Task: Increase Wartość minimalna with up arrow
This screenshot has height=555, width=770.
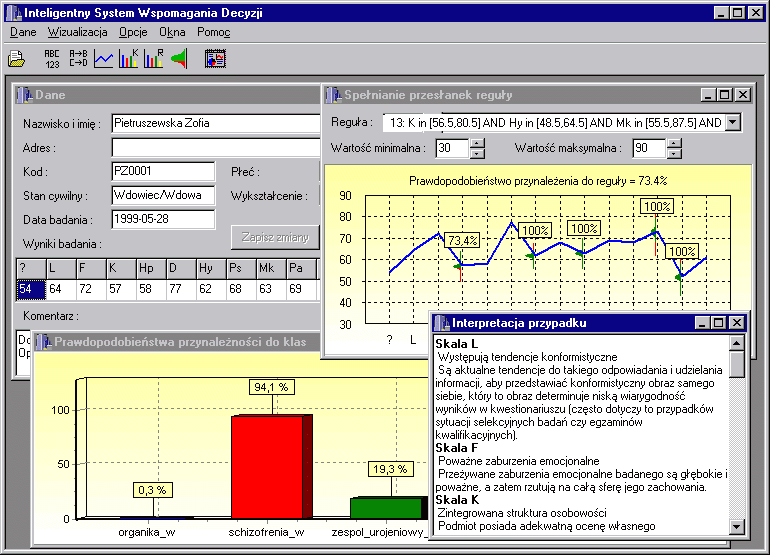Action: (477, 143)
